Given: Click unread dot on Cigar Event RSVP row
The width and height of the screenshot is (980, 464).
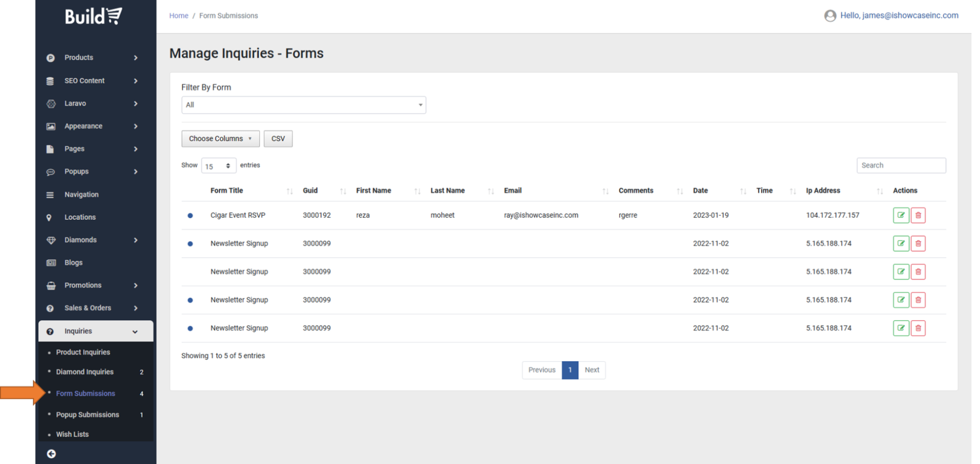Looking at the screenshot, I should pos(190,216).
